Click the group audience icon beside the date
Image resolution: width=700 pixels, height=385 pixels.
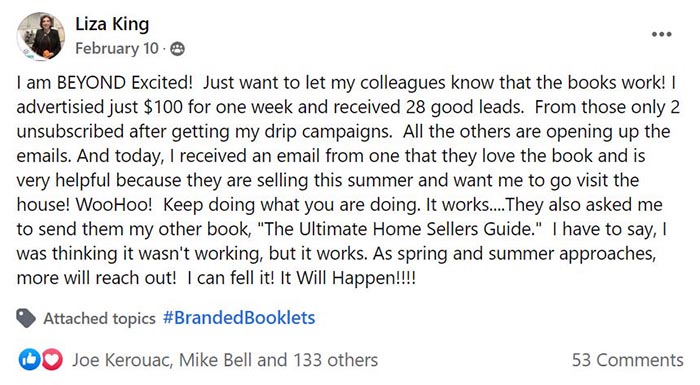tap(177, 49)
